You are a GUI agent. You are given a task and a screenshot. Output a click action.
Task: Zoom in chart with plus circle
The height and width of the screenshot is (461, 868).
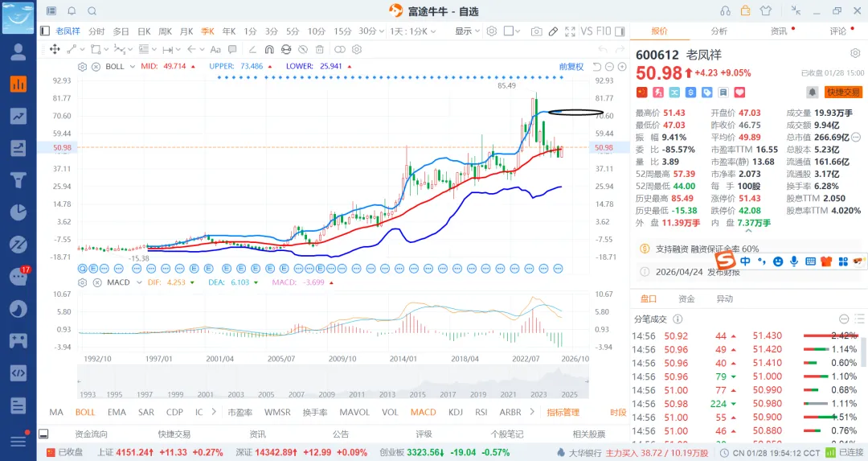click(622, 67)
